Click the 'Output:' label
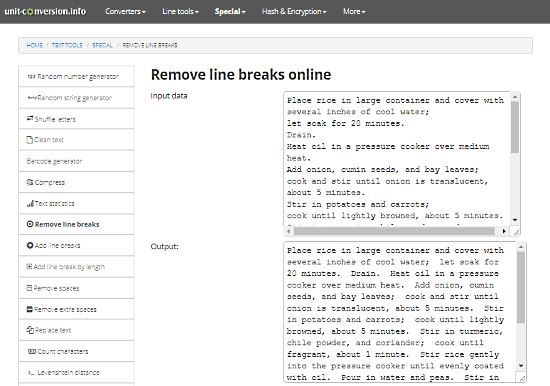 pyautogui.click(x=165, y=246)
